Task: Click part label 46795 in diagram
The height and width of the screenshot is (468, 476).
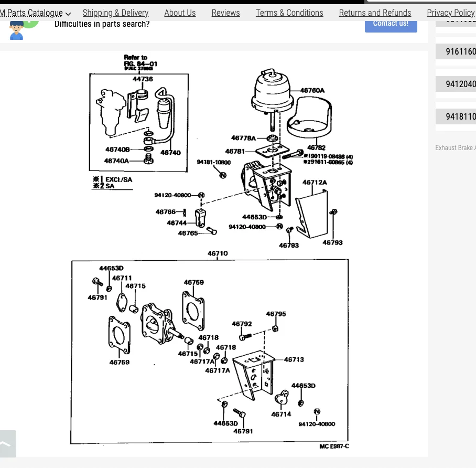Action: pyautogui.click(x=276, y=314)
